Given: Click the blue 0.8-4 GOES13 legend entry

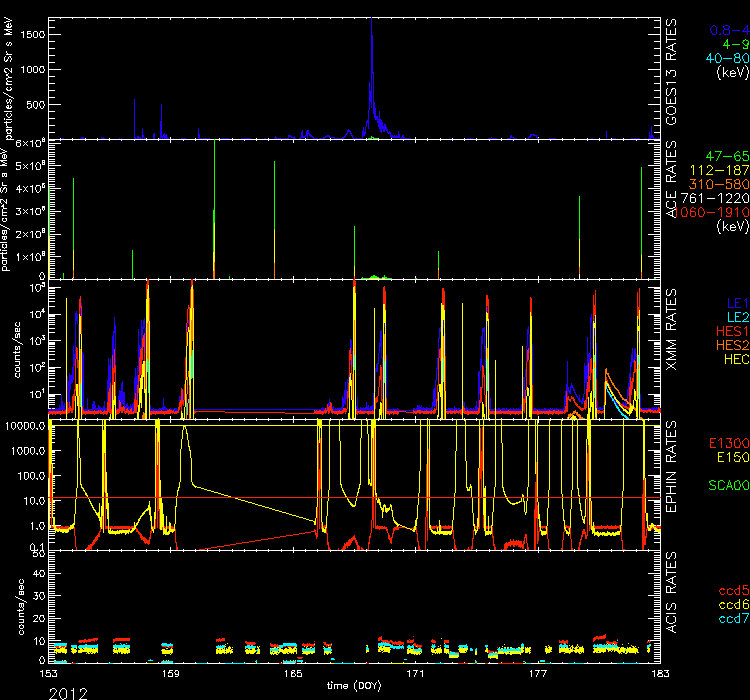Looking at the screenshot, I should (727, 29).
